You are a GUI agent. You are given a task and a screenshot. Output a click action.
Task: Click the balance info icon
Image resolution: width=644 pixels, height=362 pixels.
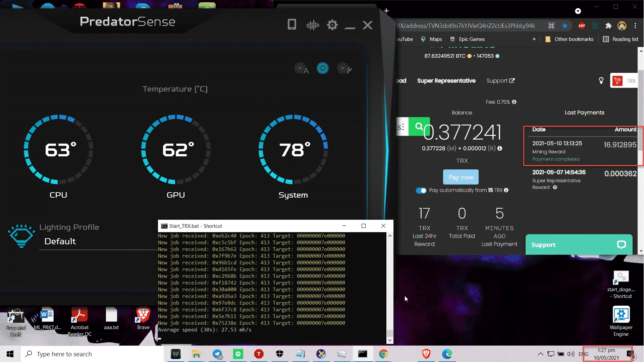pos(500,148)
